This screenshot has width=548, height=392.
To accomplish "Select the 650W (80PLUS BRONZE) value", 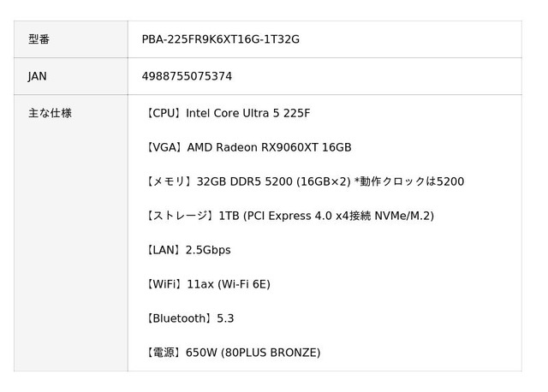I will [253, 353].
